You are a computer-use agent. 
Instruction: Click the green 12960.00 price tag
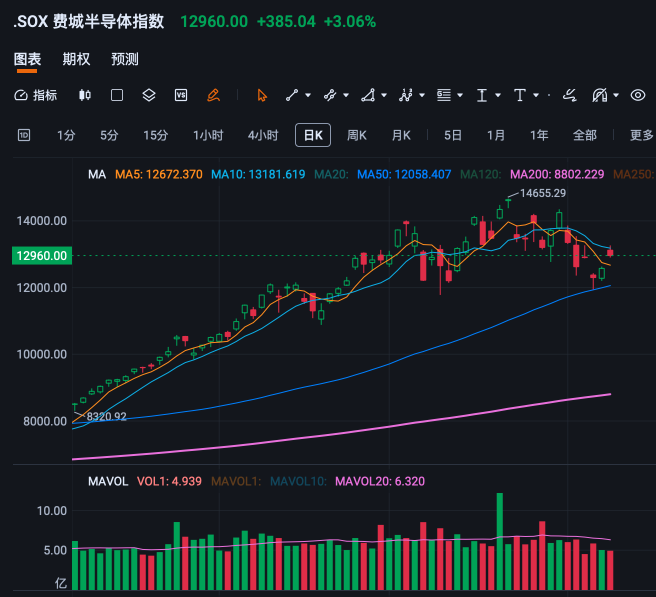click(x=42, y=256)
